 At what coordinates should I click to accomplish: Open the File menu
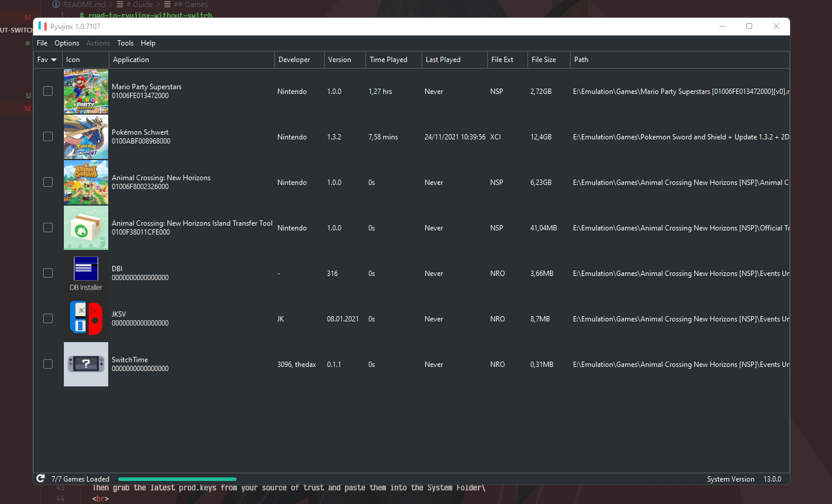(42, 43)
